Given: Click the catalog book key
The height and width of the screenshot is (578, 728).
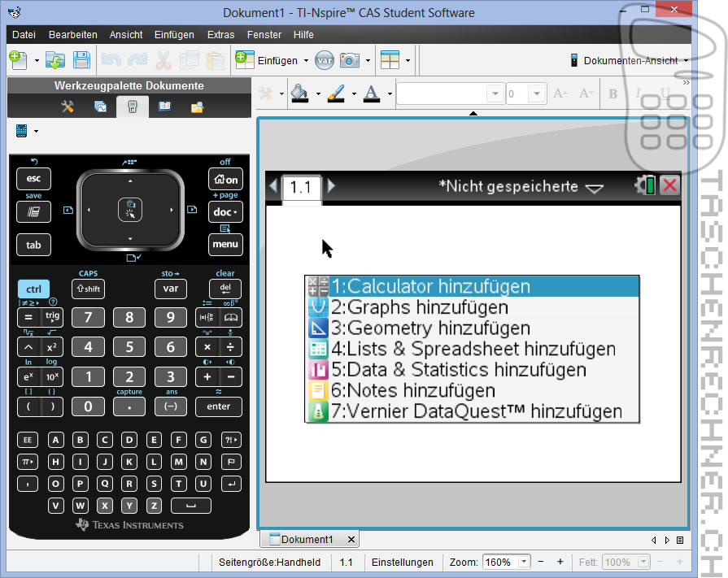Looking at the screenshot, I should click(x=231, y=317).
